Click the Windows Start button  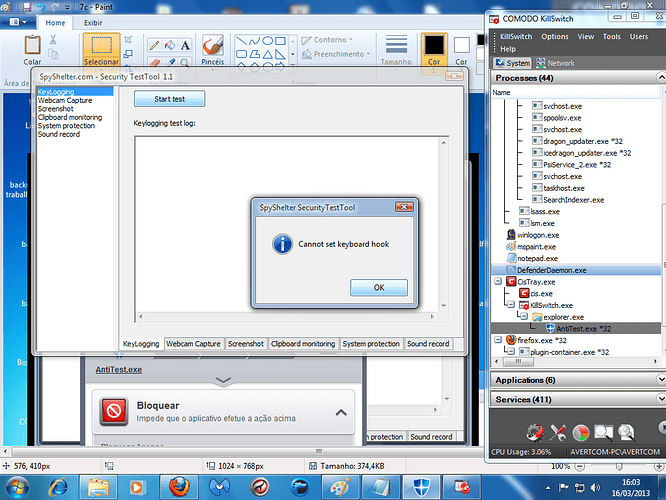click(17, 487)
